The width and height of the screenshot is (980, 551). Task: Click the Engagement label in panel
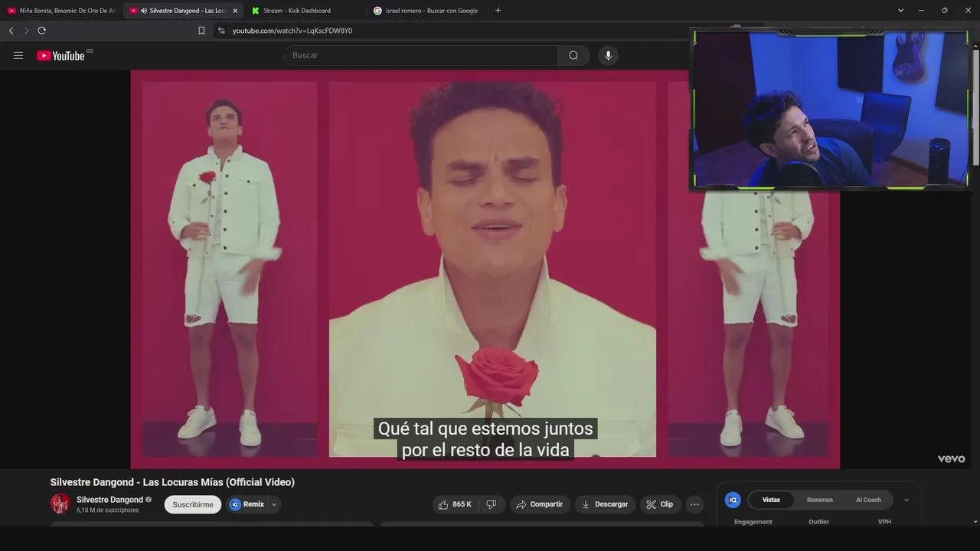click(753, 522)
